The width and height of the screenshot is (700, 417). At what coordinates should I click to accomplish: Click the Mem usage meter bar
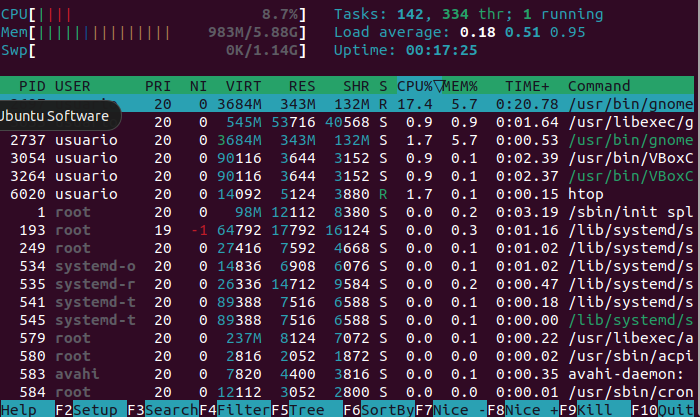pyautogui.click(x=154, y=33)
